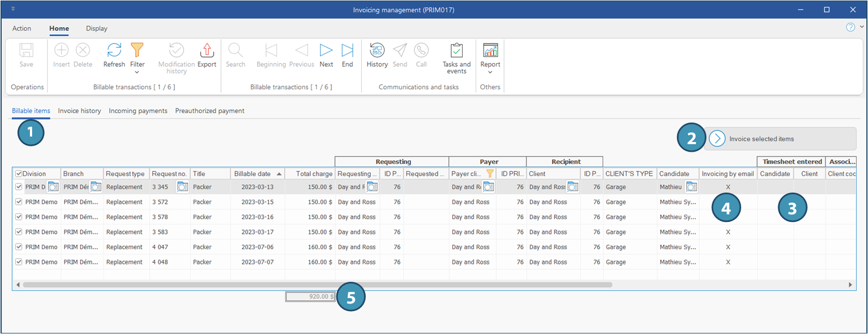Open the History communications icon
Screen dimensions: 868x334
[377, 51]
